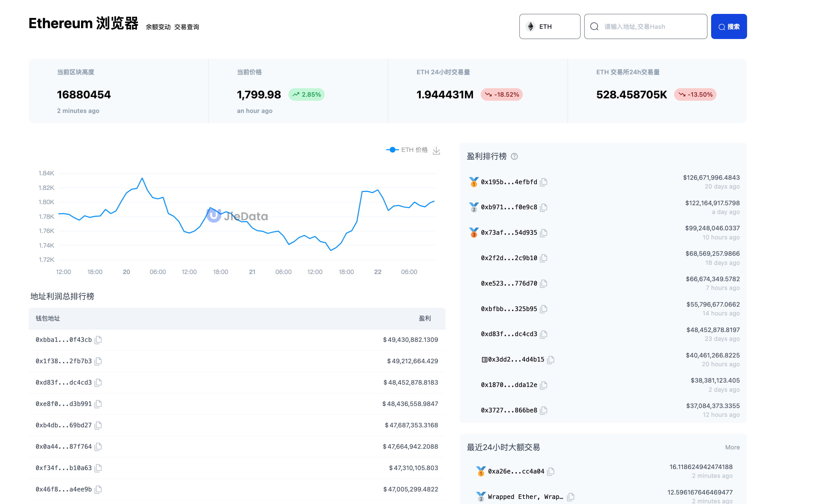Open help for 盈利排行榜

pyautogui.click(x=514, y=156)
